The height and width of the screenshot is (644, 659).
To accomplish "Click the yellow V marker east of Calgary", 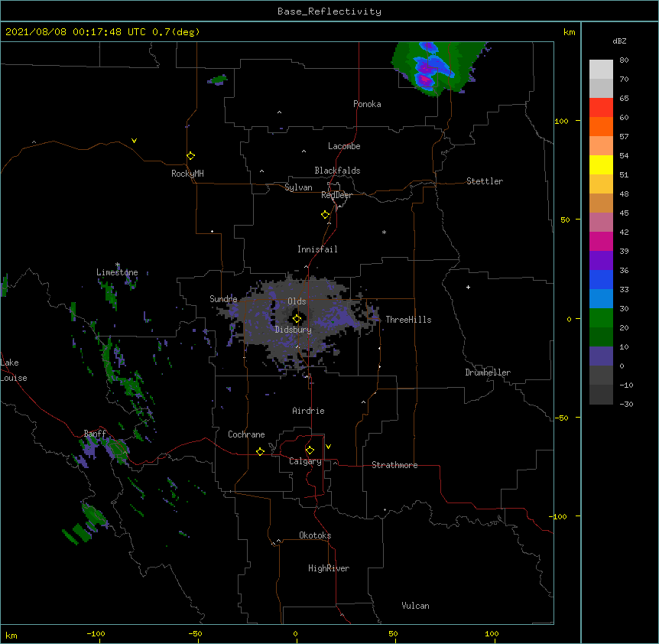I will pyautogui.click(x=328, y=447).
